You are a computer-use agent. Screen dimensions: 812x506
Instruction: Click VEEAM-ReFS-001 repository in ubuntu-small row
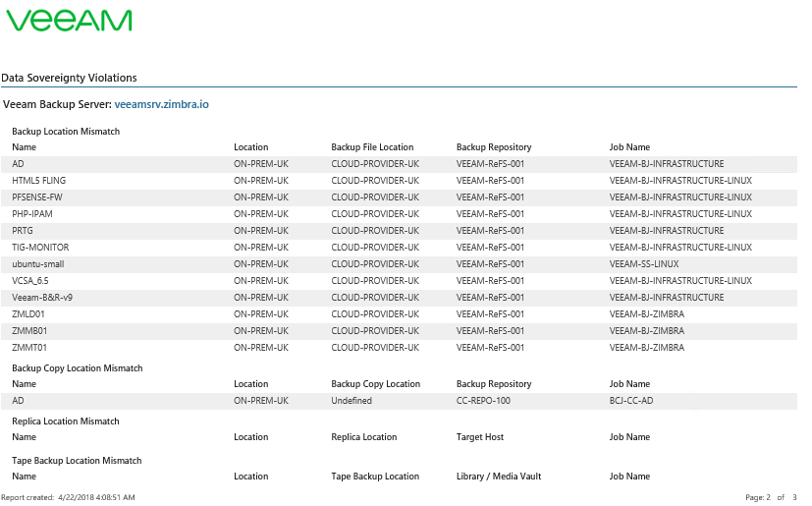[x=490, y=264]
